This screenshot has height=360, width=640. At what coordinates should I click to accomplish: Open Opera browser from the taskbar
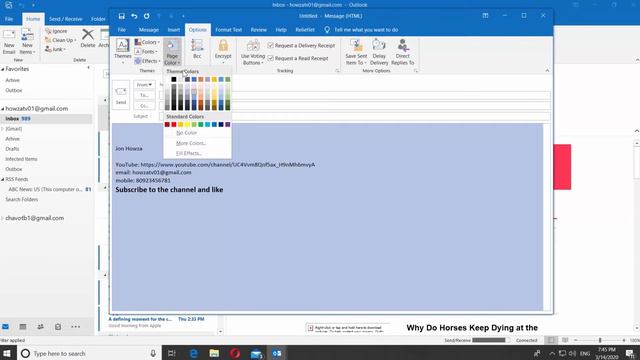(235, 353)
